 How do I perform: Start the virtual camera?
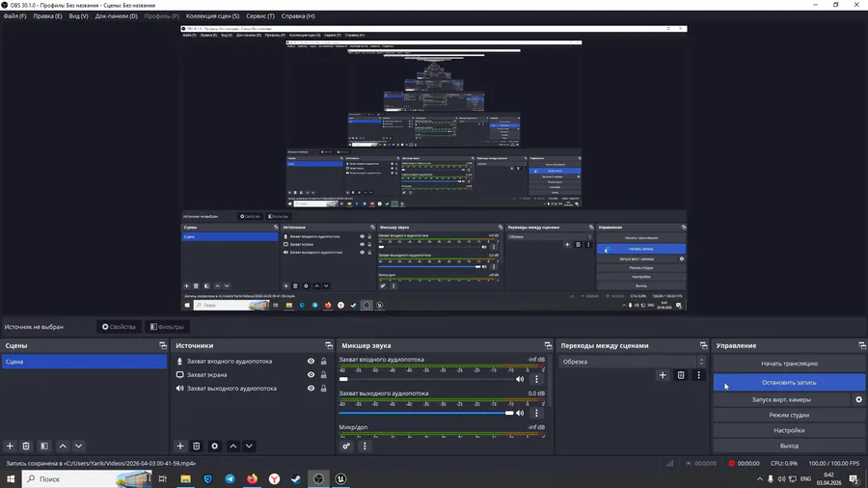[x=781, y=399]
